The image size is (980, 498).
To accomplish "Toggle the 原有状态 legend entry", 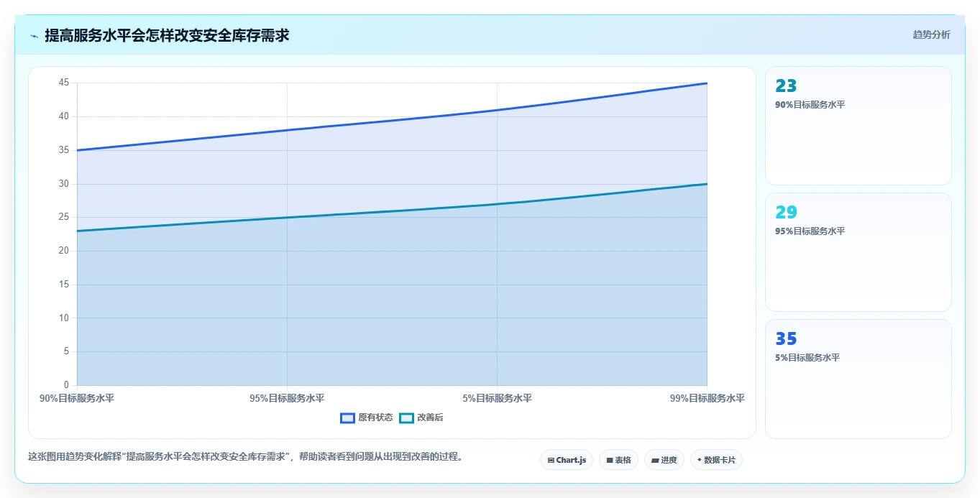I will click(366, 418).
